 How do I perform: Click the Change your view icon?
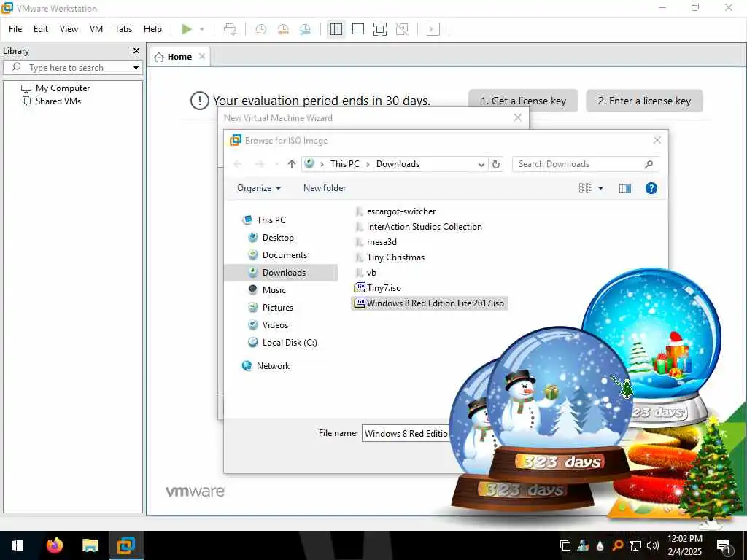[x=585, y=188]
